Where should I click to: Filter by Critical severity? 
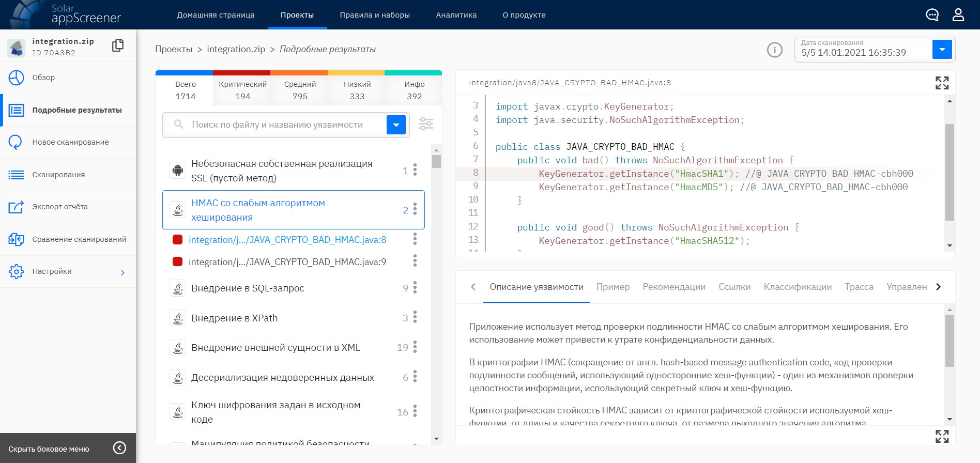click(242, 90)
